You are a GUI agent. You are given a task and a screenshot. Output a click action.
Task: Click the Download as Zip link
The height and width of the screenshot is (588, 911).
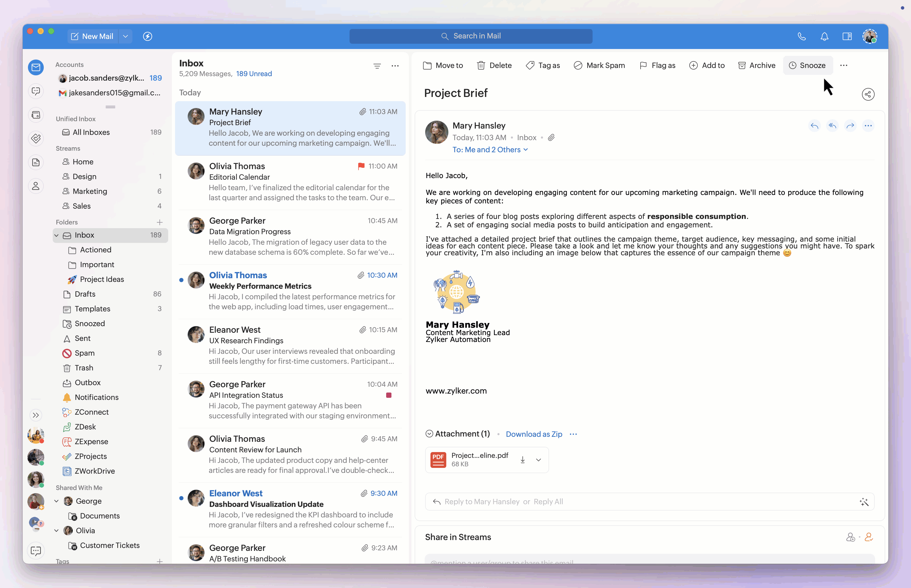(534, 434)
